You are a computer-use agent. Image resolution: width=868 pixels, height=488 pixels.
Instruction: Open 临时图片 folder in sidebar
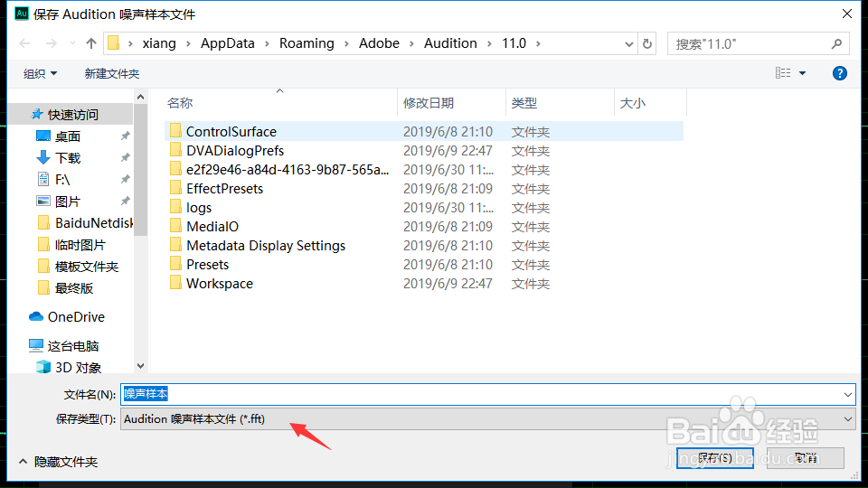click(80, 245)
